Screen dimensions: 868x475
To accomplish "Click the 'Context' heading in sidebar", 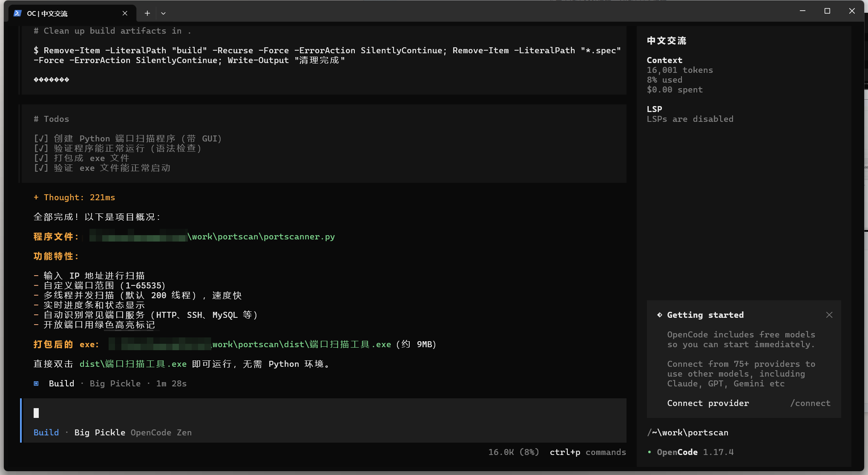I will pos(664,60).
